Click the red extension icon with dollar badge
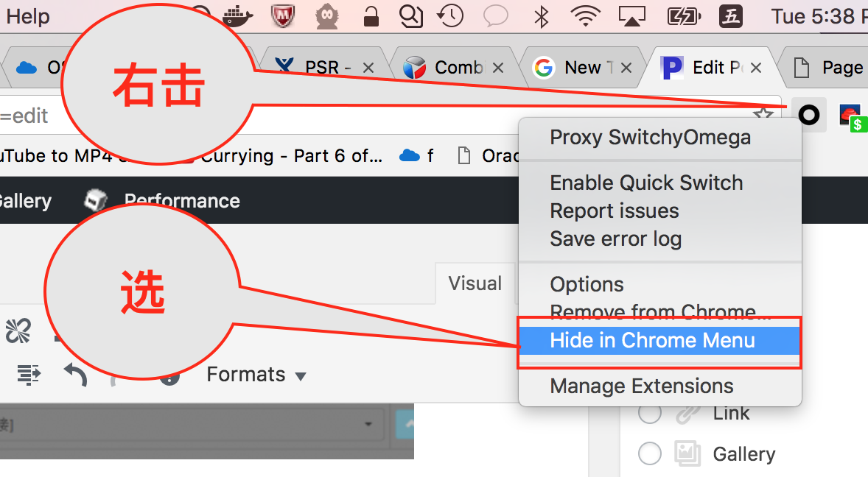 [851, 117]
